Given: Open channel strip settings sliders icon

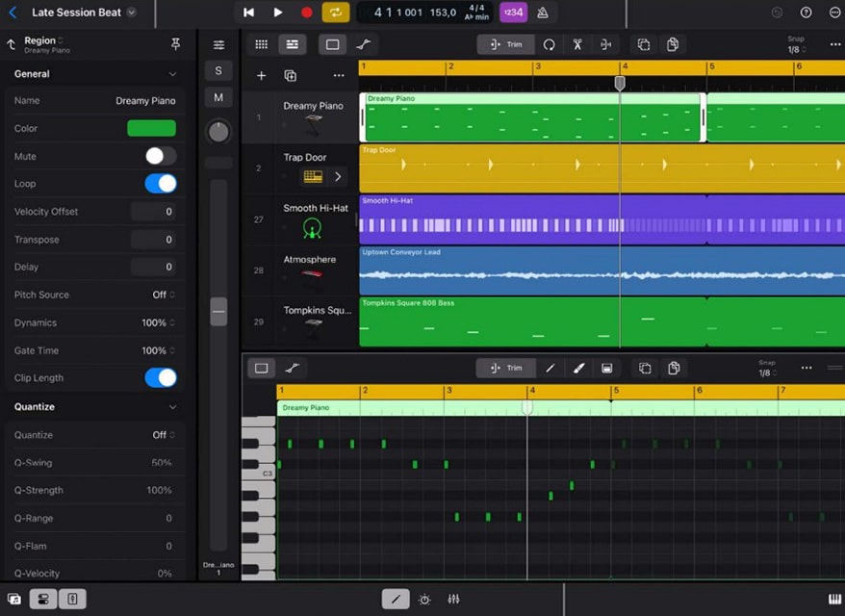Looking at the screenshot, I should pos(218,44).
